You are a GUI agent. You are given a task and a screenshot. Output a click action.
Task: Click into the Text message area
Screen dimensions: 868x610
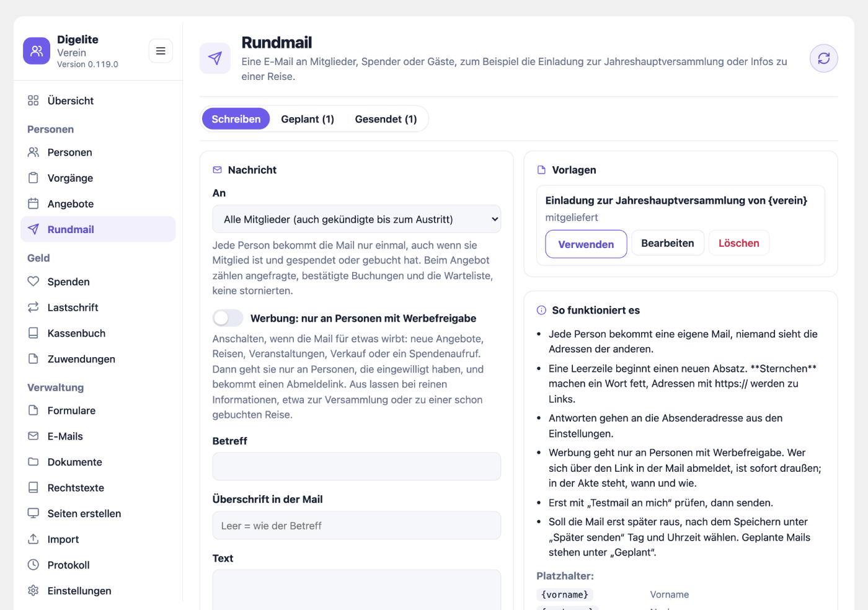click(x=356, y=590)
